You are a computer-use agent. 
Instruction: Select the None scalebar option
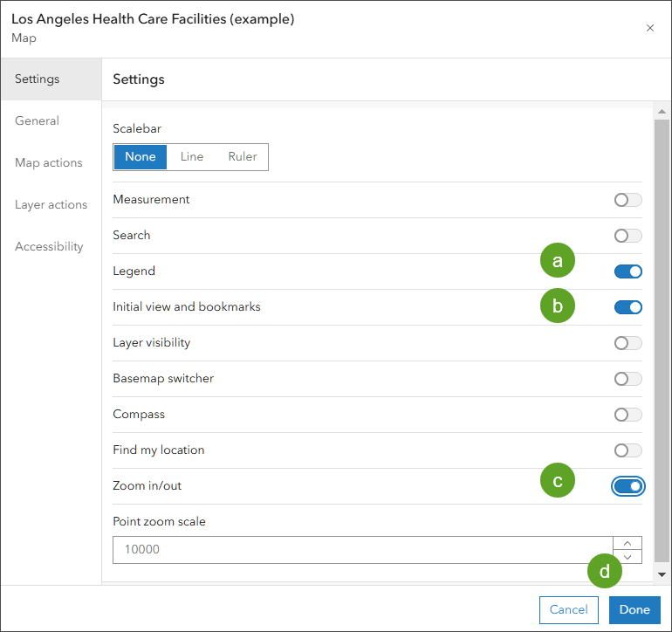140,157
